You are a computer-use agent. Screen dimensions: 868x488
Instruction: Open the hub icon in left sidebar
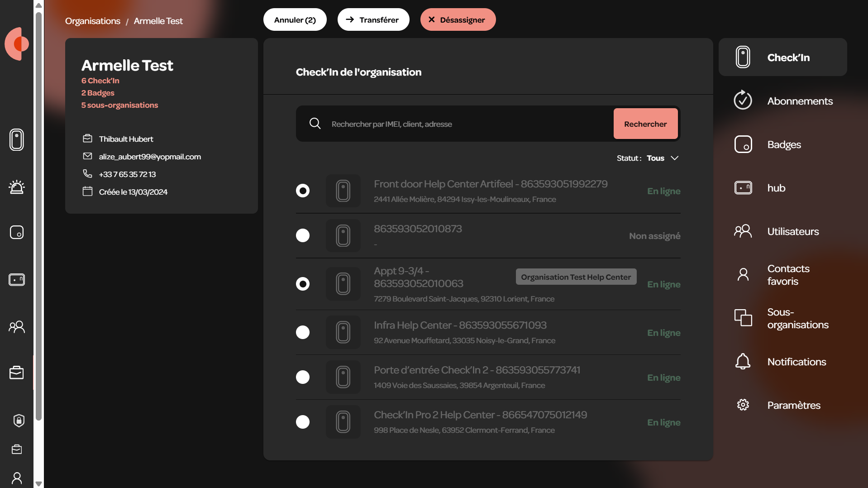coord(17,280)
